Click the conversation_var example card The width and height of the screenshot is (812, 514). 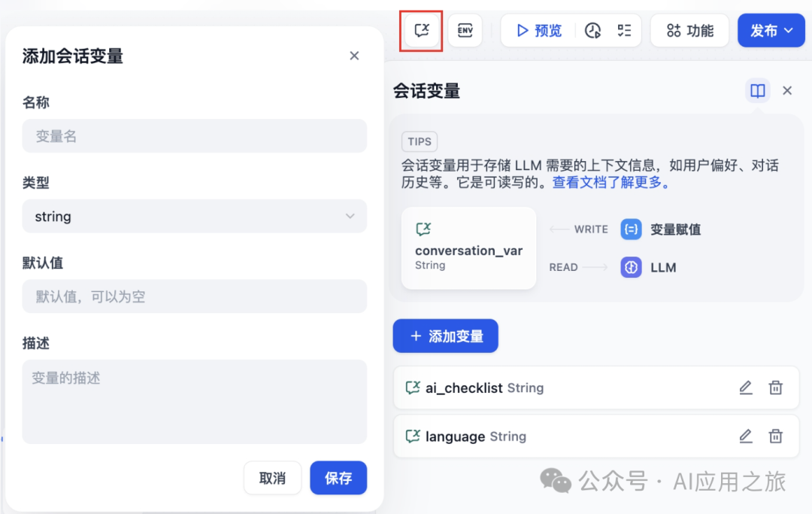point(468,248)
